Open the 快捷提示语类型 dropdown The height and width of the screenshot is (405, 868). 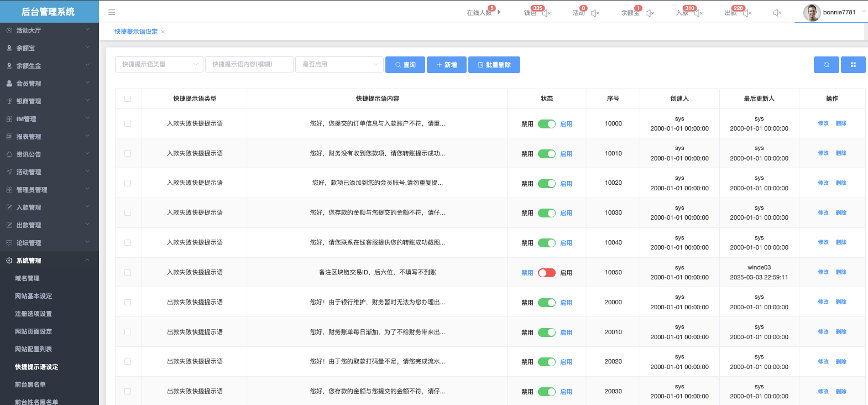[x=159, y=65]
